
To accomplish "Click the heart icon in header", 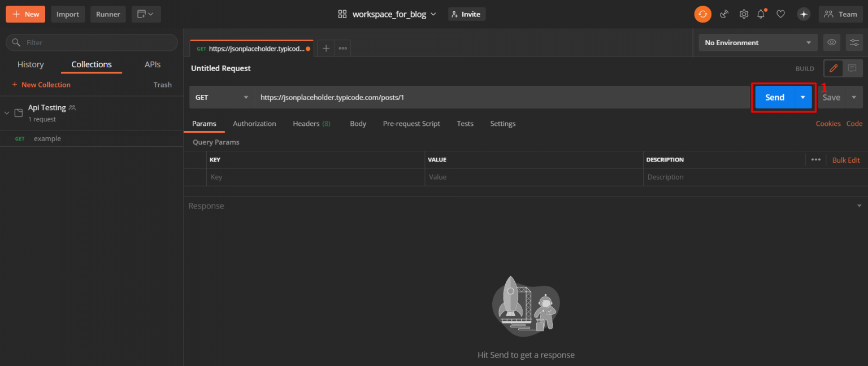I will point(780,14).
